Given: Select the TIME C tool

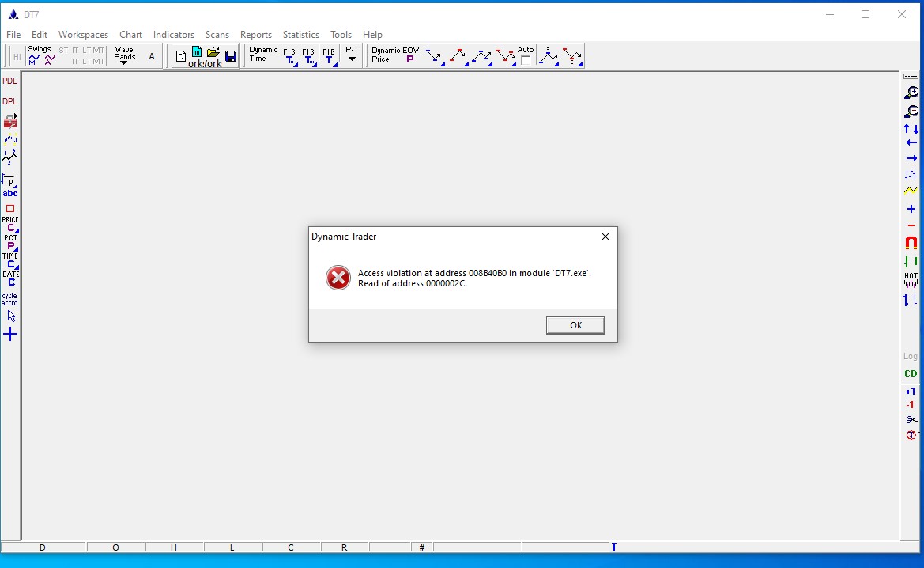Looking at the screenshot, I should pos(10,261).
